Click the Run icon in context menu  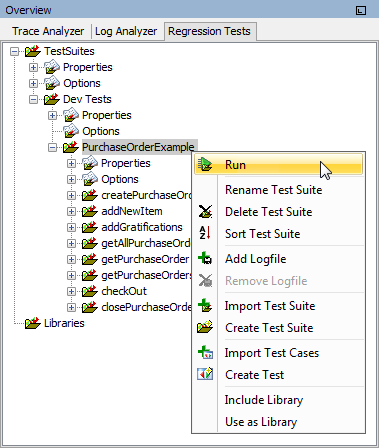tap(205, 164)
